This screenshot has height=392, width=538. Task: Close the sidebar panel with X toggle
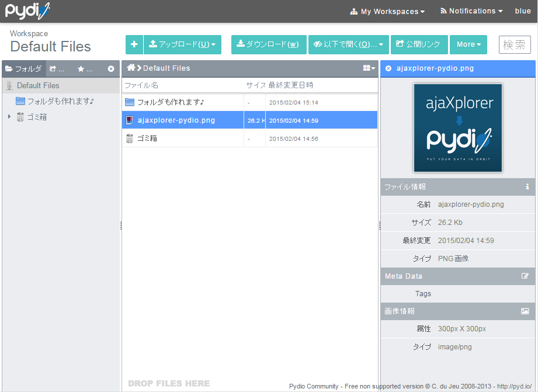tap(110, 68)
